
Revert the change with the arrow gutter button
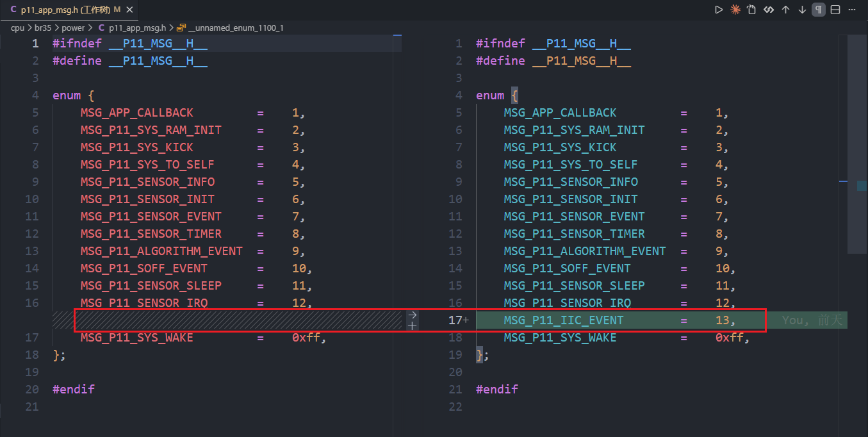(412, 315)
